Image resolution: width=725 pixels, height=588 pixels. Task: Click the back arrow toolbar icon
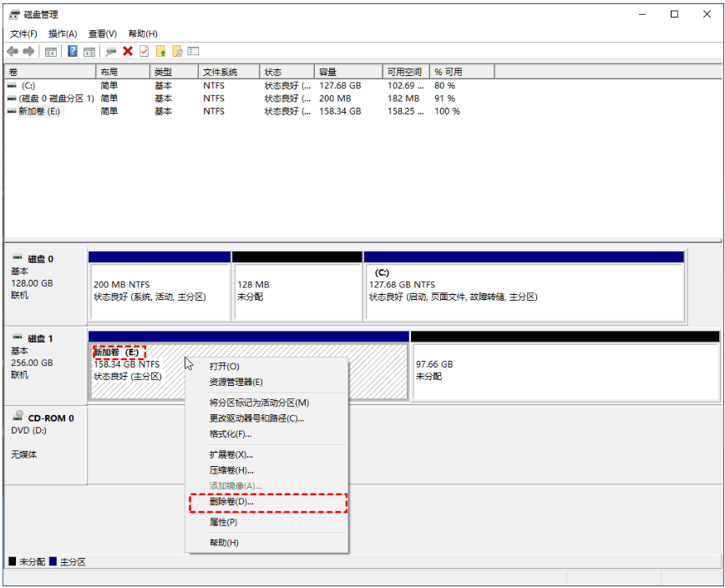pos(13,52)
